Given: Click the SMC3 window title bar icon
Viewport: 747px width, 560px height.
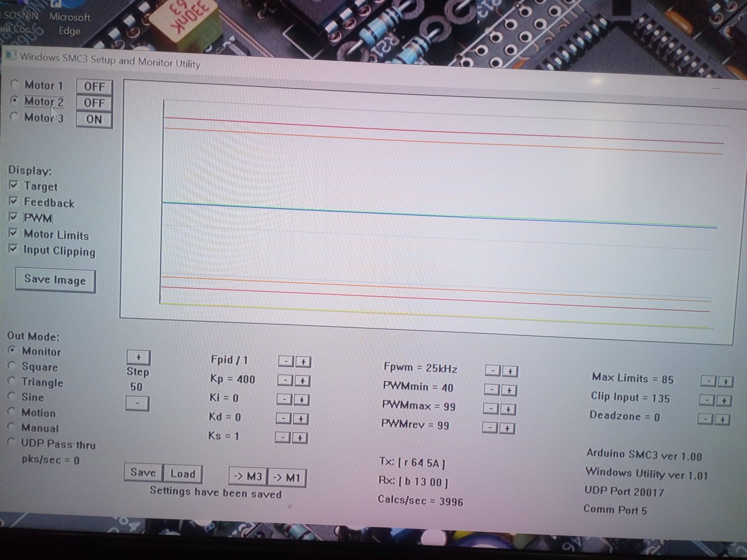Looking at the screenshot, I should (10, 56).
